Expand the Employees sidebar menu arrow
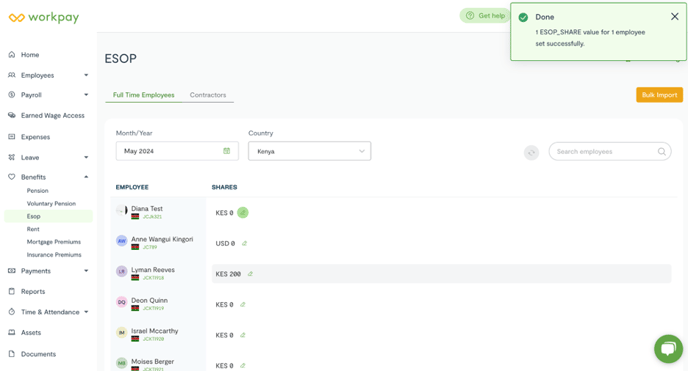 click(86, 75)
